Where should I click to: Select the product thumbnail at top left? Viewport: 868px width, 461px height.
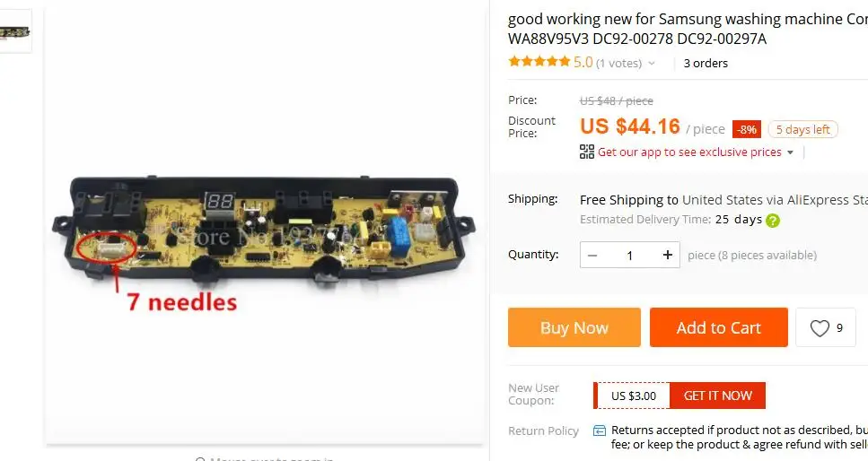(15, 31)
